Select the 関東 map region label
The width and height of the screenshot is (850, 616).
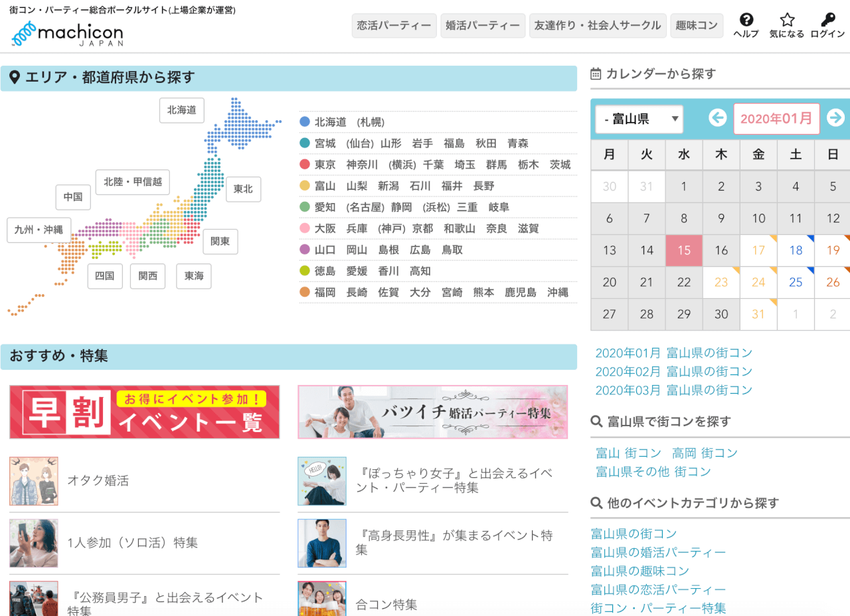[x=220, y=242]
